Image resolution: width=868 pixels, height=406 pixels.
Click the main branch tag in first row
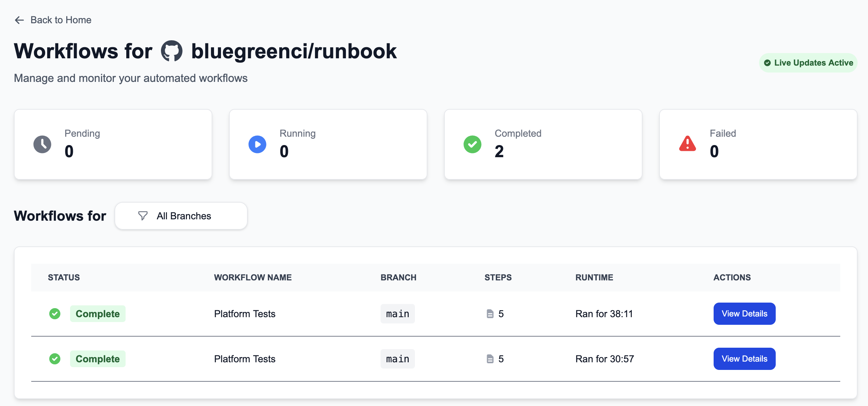tap(398, 314)
